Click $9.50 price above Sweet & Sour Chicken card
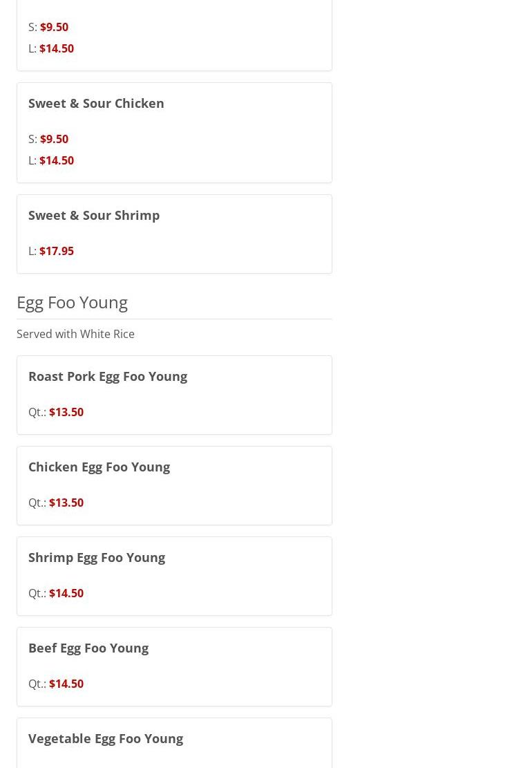 (x=54, y=27)
